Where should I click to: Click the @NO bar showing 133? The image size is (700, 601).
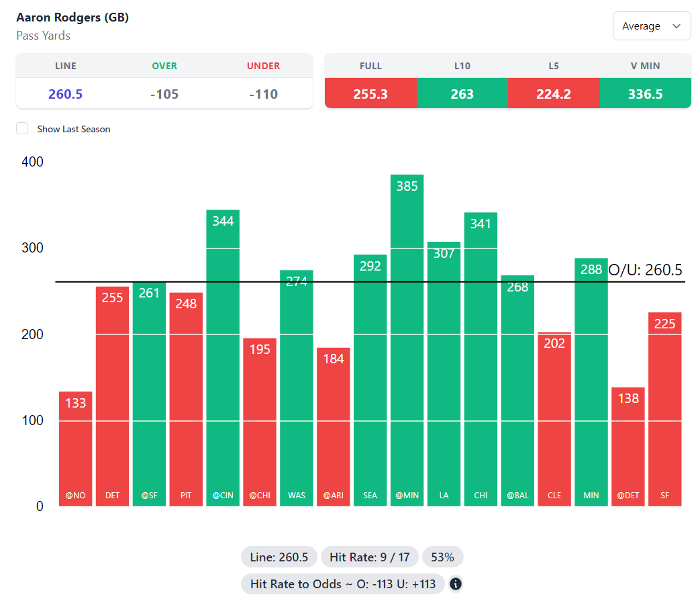(75, 449)
